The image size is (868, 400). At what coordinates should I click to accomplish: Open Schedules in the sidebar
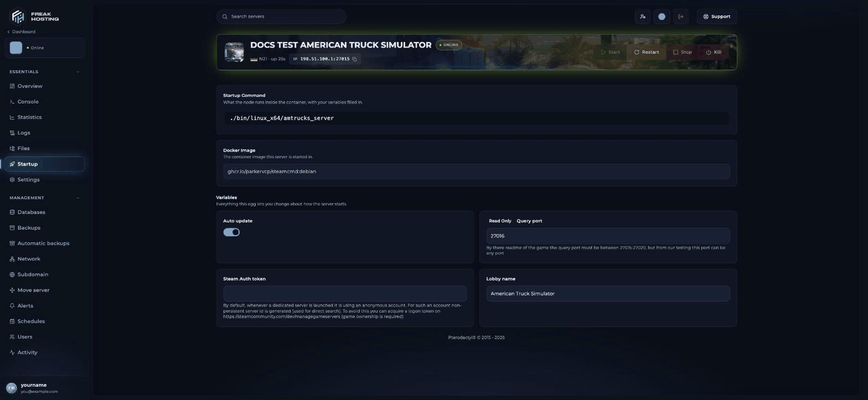pyautogui.click(x=44, y=321)
